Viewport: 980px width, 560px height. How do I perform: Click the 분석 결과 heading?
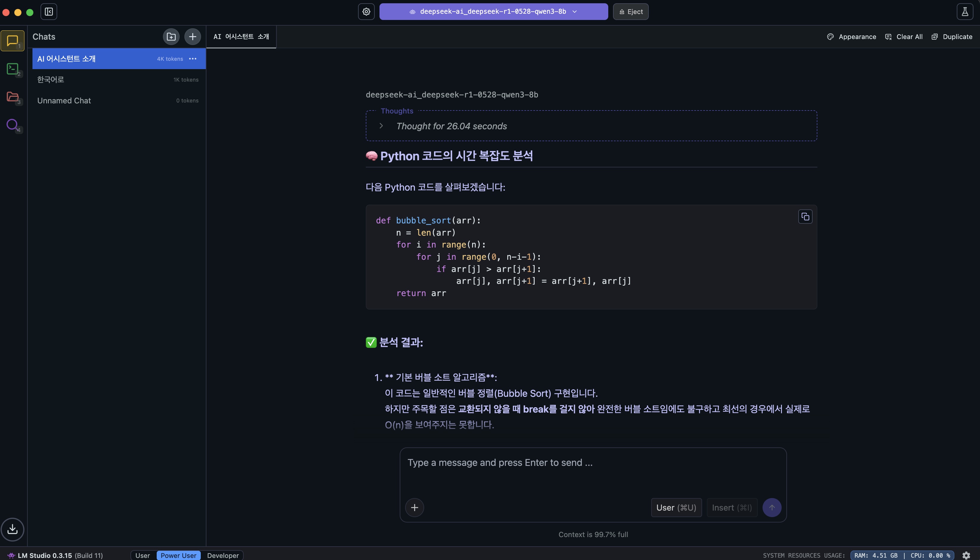tap(401, 342)
